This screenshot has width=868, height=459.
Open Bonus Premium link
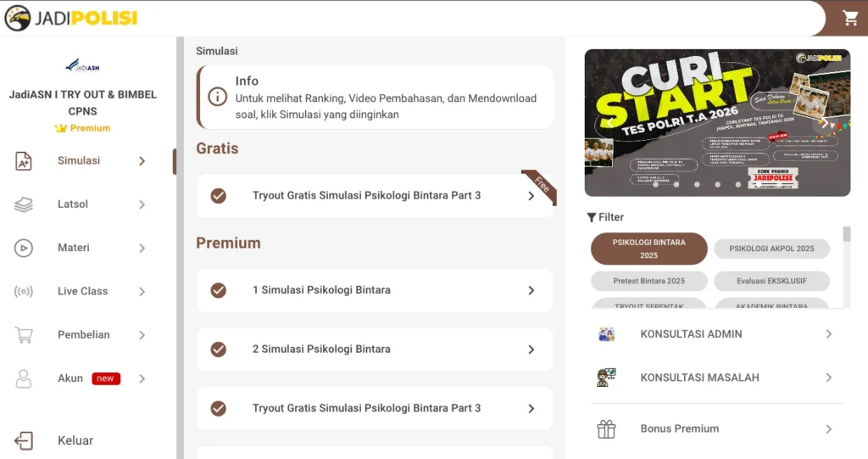pyautogui.click(x=679, y=429)
